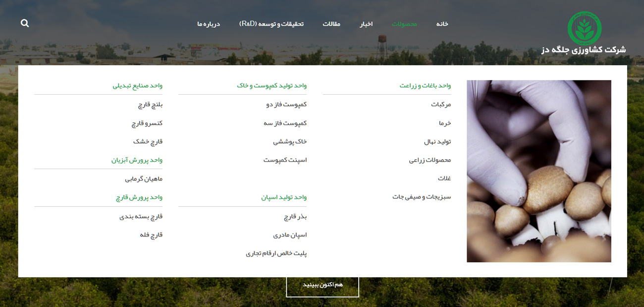
Task: Open درباره ما navigation item
Action: 209,24
